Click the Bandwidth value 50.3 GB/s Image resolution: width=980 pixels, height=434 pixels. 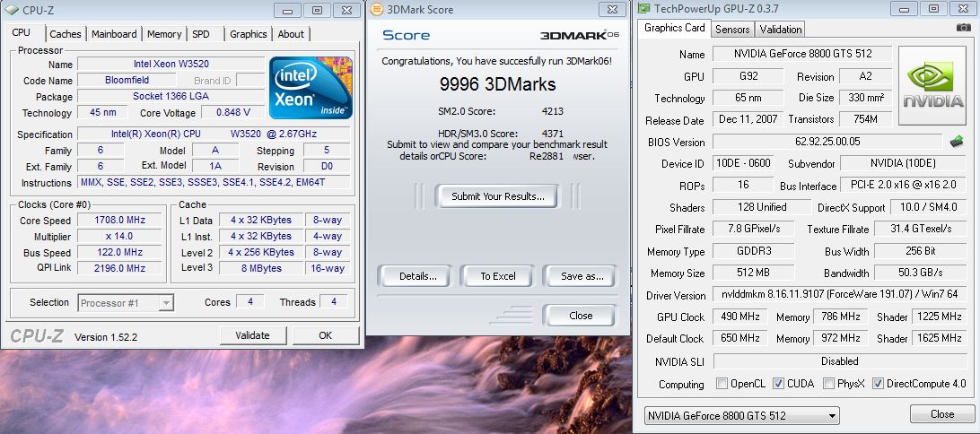[x=922, y=273]
